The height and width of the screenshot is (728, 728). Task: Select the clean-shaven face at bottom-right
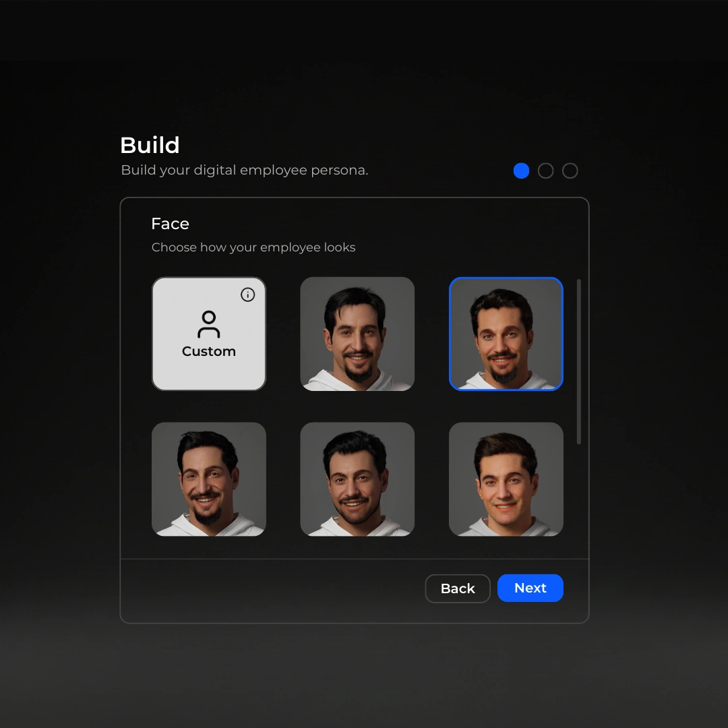[506, 479]
